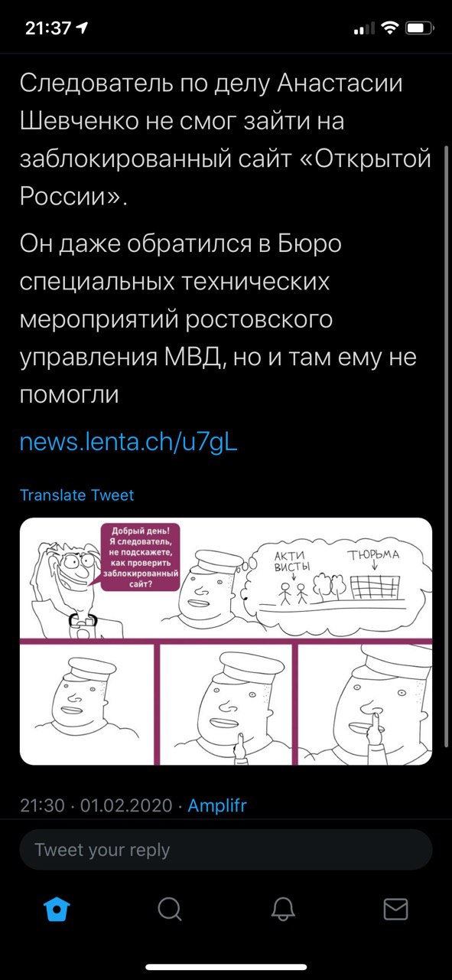Tap the Wi-Fi status icon

pos(390,28)
